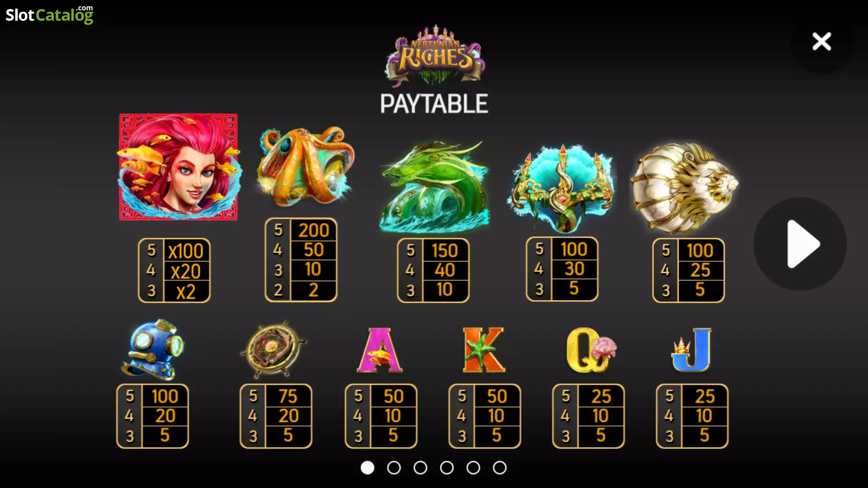Open the fourth paytable page dot
This screenshot has width=868, height=488.
(447, 468)
